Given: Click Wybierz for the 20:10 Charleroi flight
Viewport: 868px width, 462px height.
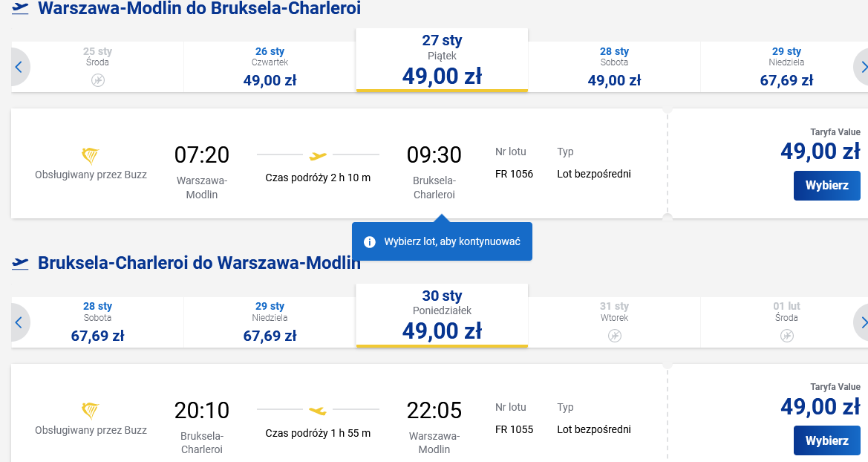Looking at the screenshot, I should pyautogui.click(x=826, y=441).
